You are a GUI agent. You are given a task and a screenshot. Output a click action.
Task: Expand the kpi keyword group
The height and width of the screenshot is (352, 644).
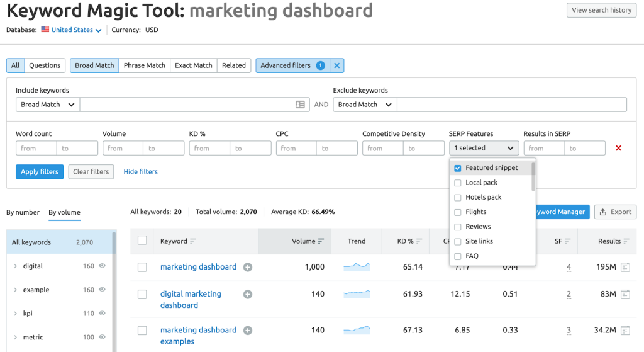click(16, 314)
